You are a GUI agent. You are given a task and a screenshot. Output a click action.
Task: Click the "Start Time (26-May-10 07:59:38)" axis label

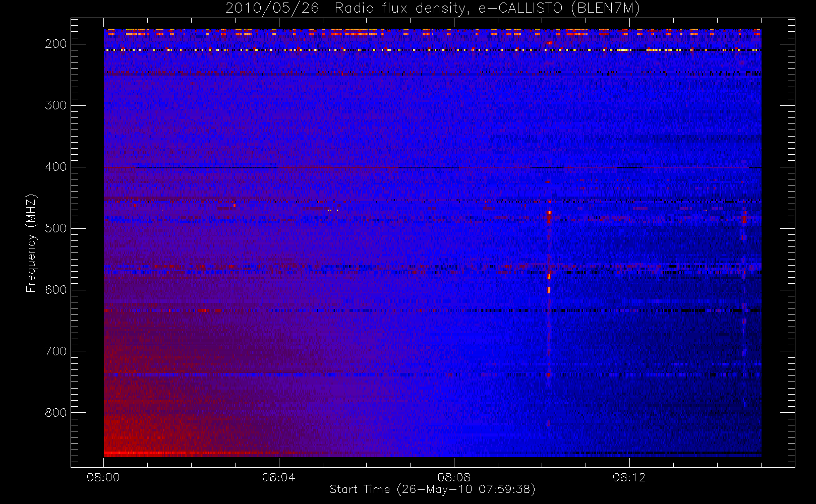click(432, 489)
